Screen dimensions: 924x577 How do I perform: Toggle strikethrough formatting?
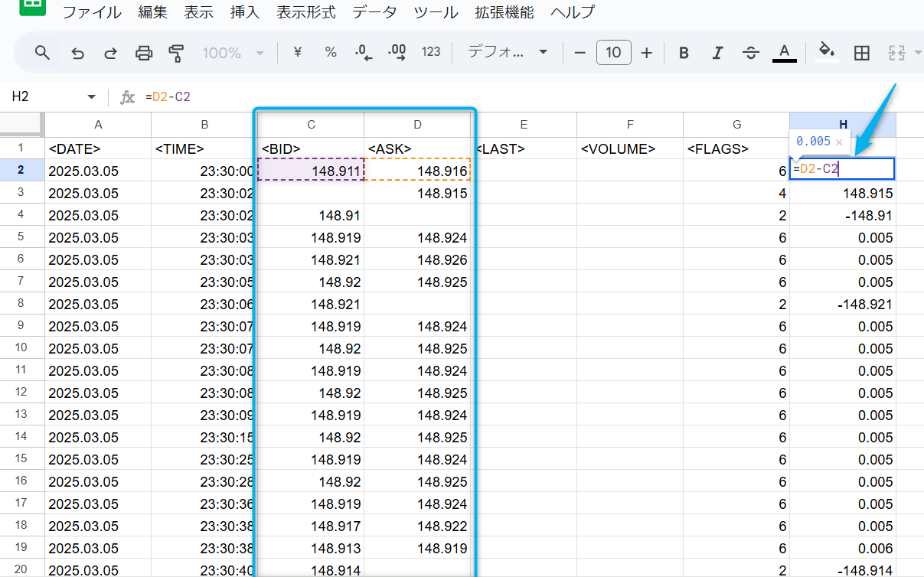coord(751,53)
